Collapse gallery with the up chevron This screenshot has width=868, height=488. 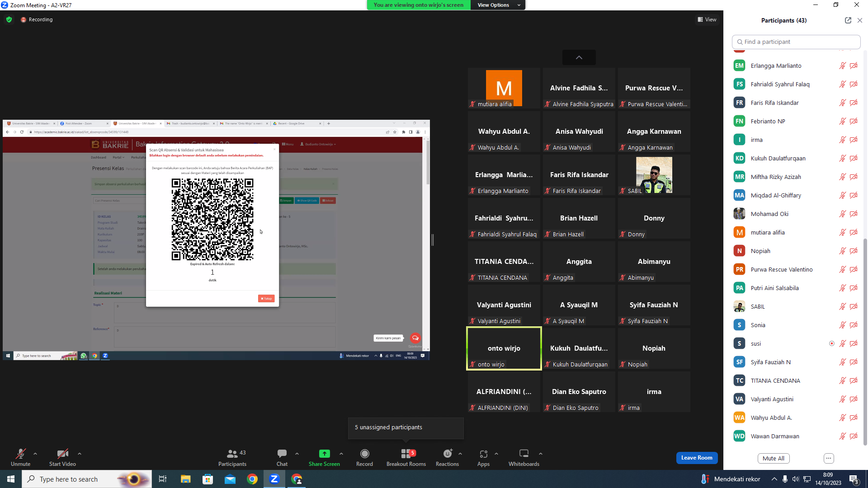(x=579, y=57)
